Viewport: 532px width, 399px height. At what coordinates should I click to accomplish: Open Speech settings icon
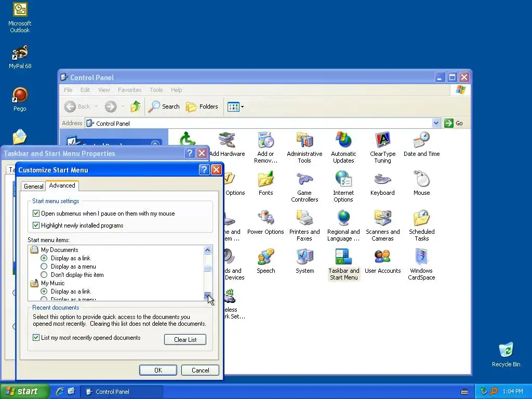coord(265,261)
